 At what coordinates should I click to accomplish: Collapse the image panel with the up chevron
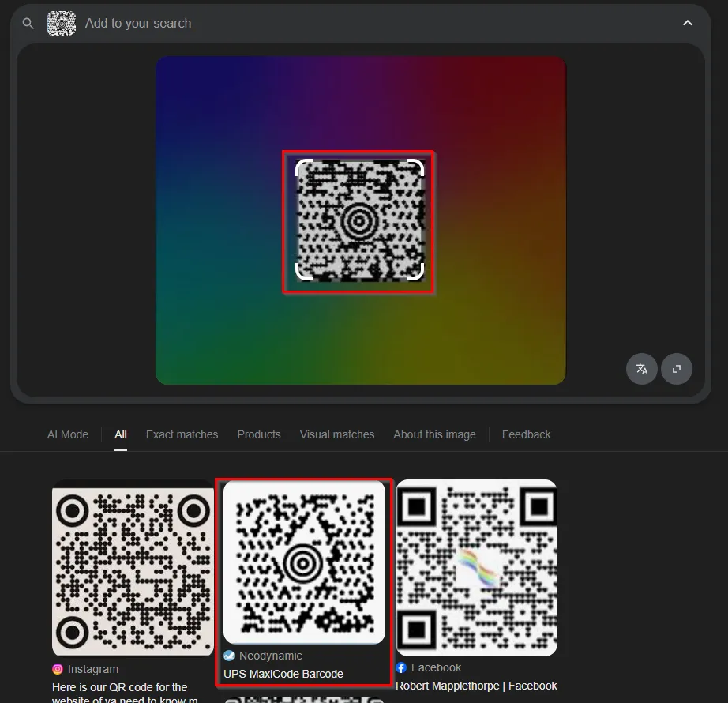[687, 24]
